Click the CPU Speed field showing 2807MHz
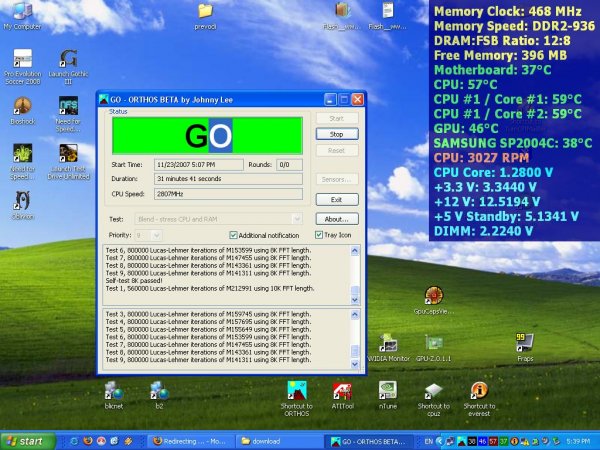 click(228, 194)
